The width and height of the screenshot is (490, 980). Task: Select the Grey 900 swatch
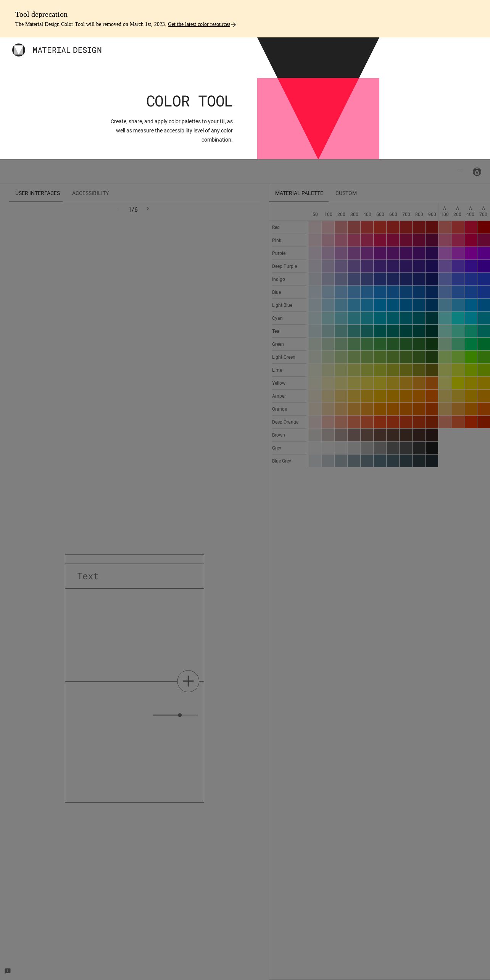tap(432, 448)
